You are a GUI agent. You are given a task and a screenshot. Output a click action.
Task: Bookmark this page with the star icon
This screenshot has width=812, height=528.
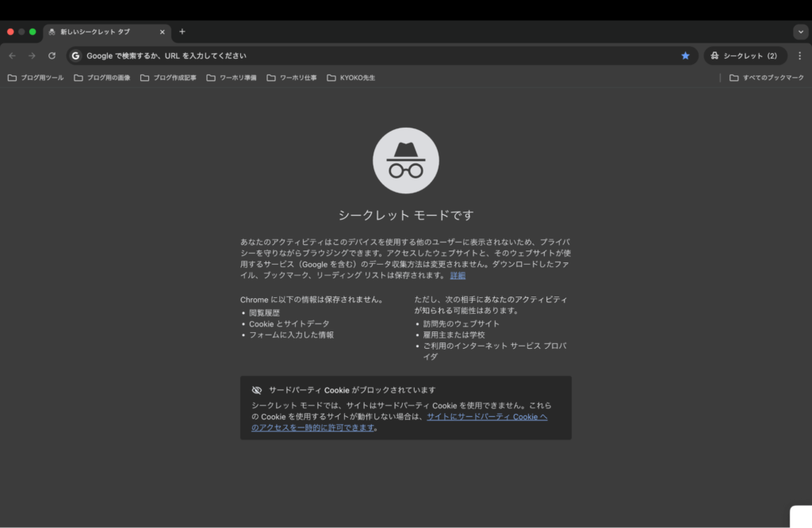684,55
